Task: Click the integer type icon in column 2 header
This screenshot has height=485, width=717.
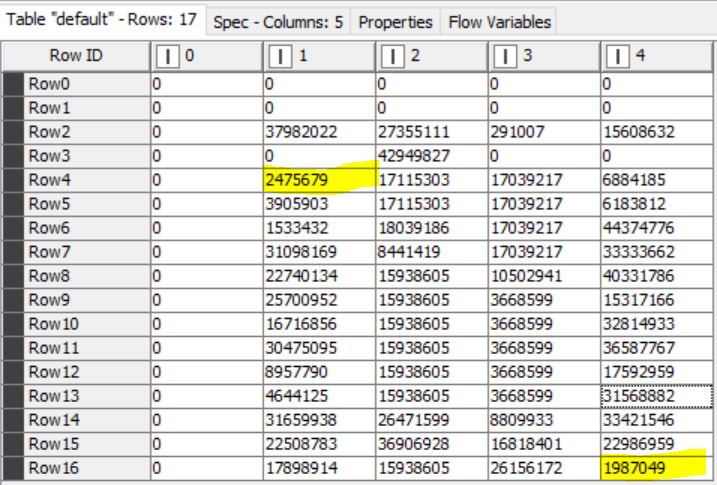Action: click(394, 57)
